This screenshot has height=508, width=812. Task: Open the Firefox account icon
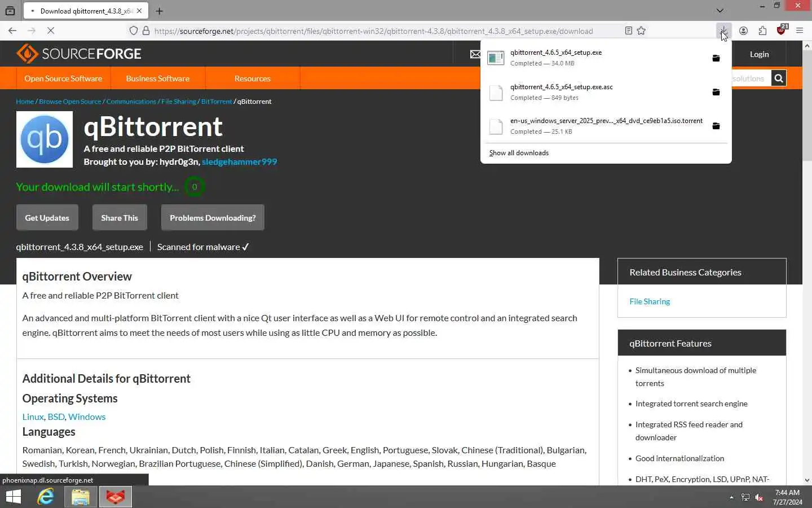[x=743, y=31]
